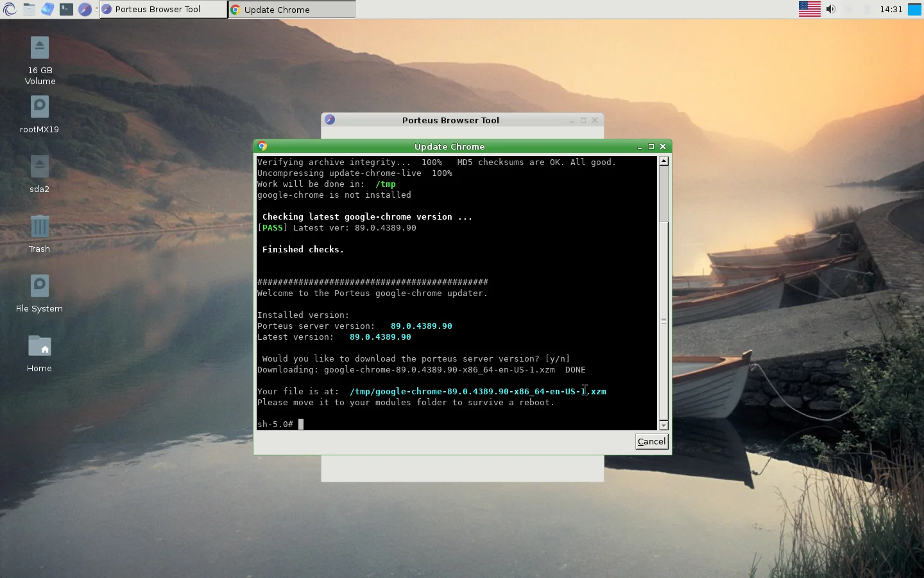Open the Home folder on the desktop
Screen dimensions: 924x578
[x=39, y=347]
